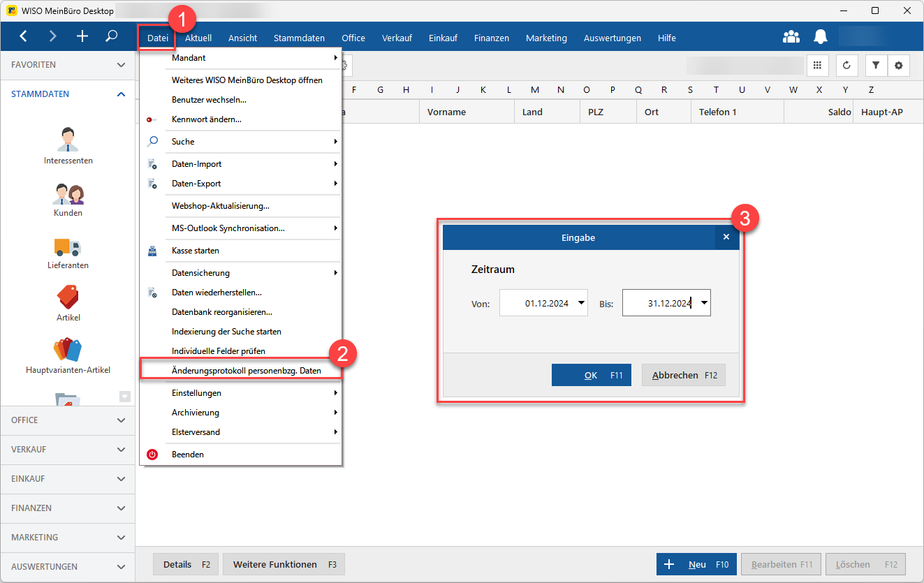Open the Office menu
The width and height of the screenshot is (924, 583).
pyautogui.click(x=353, y=38)
